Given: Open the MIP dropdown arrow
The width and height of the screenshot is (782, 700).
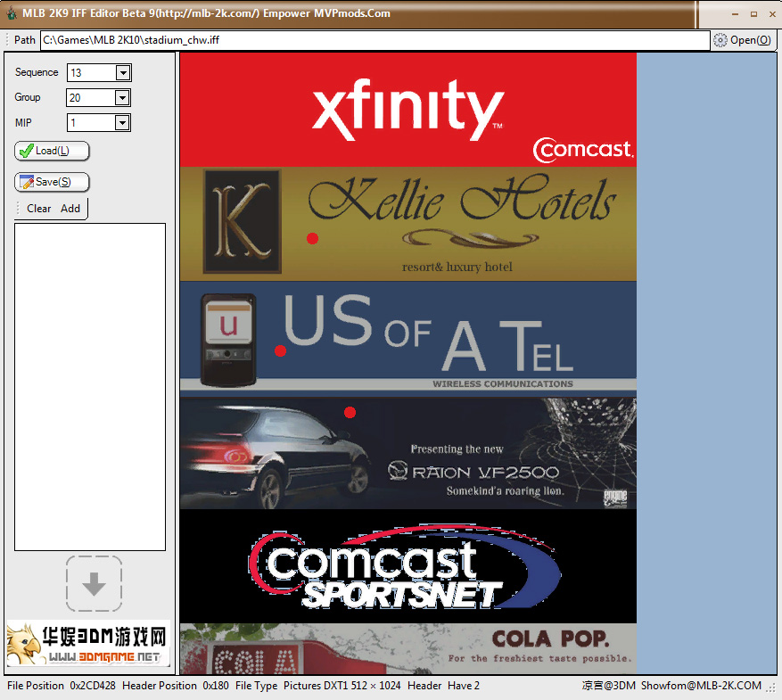Looking at the screenshot, I should (x=122, y=122).
